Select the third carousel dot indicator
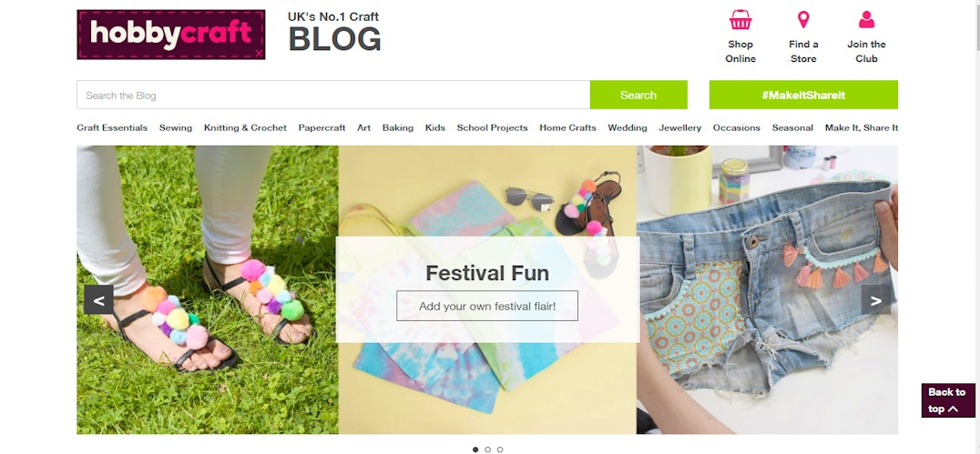This screenshot has height=454, width=980. 500,449
